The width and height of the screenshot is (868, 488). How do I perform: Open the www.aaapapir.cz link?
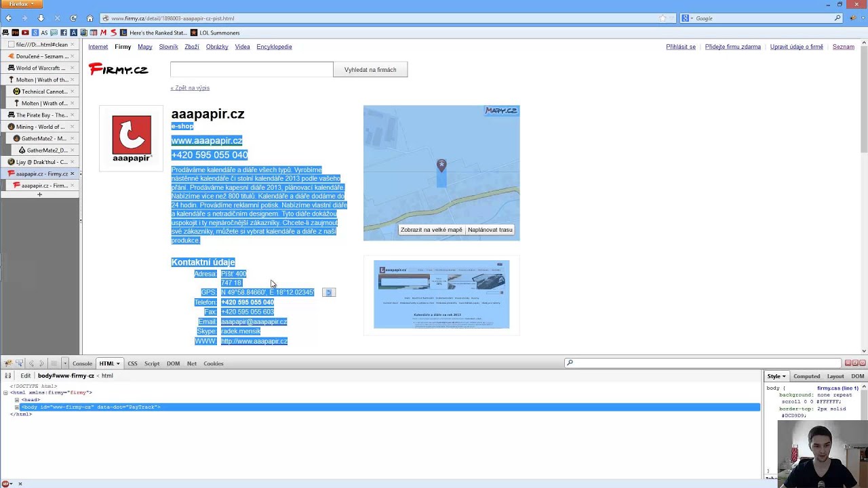click(207, 140)
